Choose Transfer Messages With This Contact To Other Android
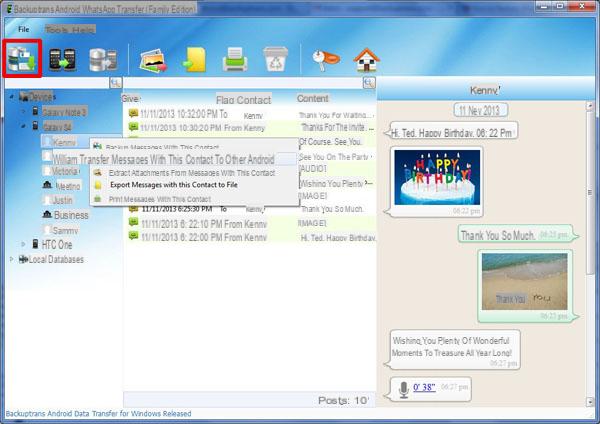Image resolution: width=600 pixels, height=424 pixels. pyautogui.click(x=176, y=159)
